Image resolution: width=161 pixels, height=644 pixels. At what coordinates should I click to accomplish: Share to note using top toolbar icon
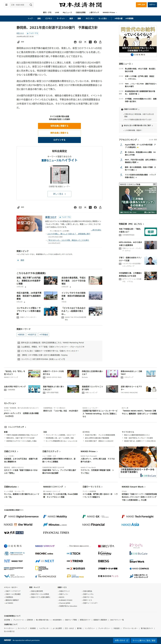click(85, 42)
